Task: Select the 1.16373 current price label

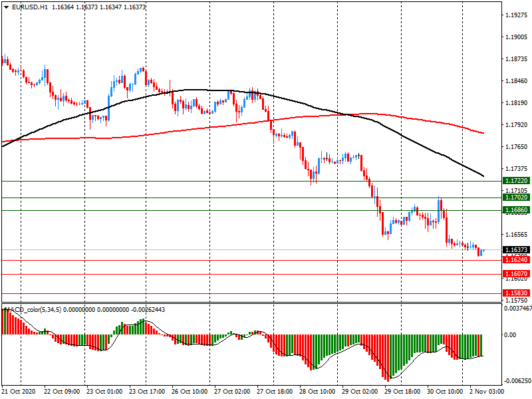Action: (x=516, y=250)
